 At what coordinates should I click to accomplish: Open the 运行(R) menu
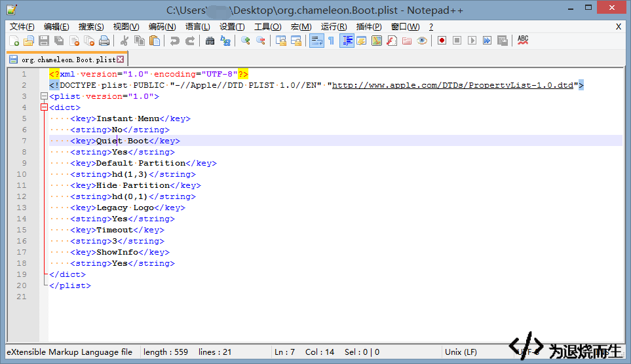click(x=334, y=27)
